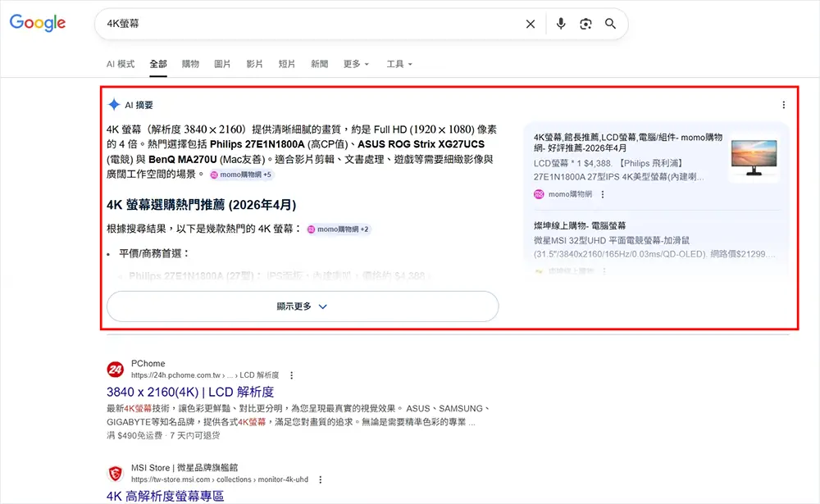
Task: Open the 4K 高解析度螢幕專區 link
Action: [166, 497]
